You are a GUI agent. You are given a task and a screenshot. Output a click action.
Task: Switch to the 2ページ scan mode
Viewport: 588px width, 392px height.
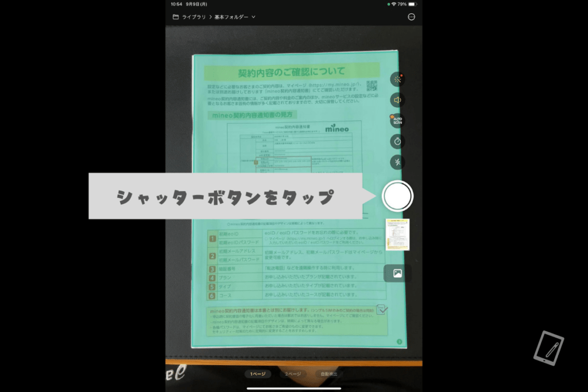click(293, 374)
